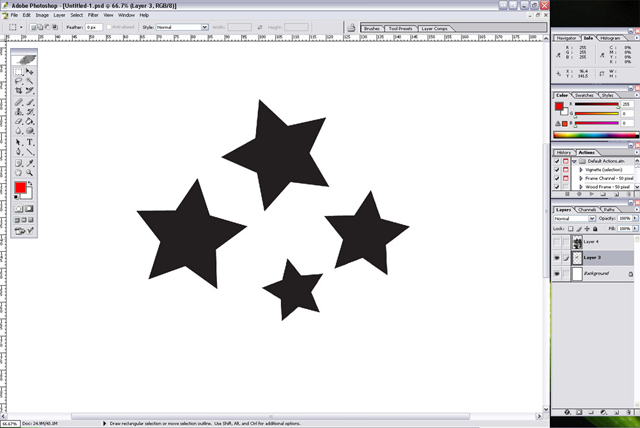
Task: Open the Image menu
Action: (x=42, y=15)
